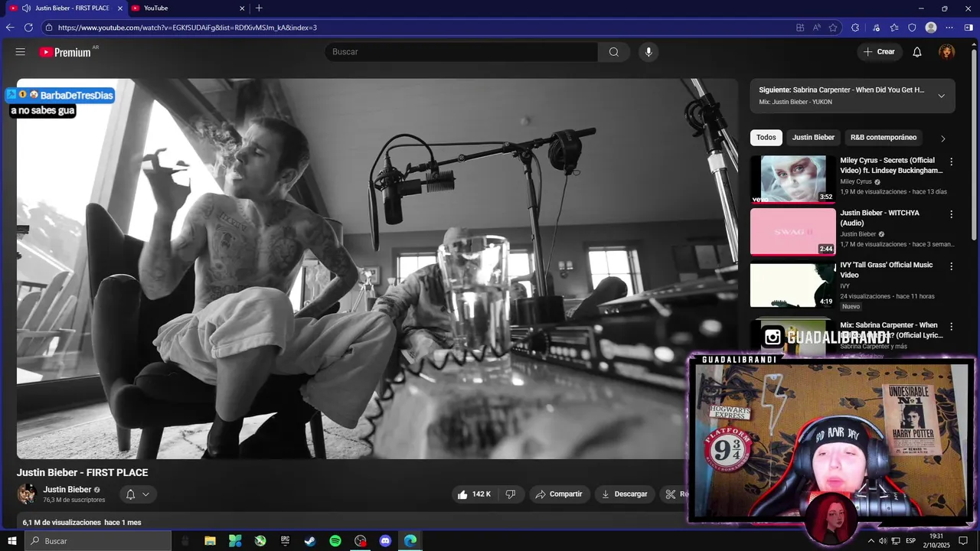This screenshot has width=980, height=551.
Task: Click the Descargar button
Action: 625,494
